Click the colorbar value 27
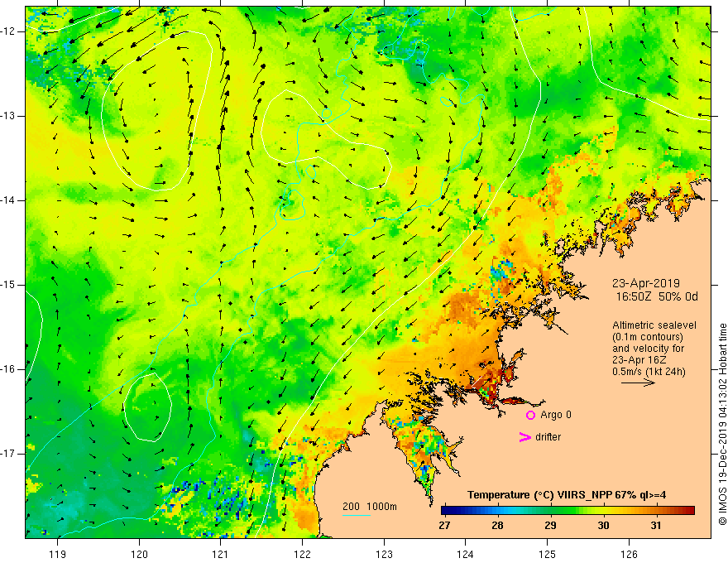728x563 pixels. click(444, 526)
